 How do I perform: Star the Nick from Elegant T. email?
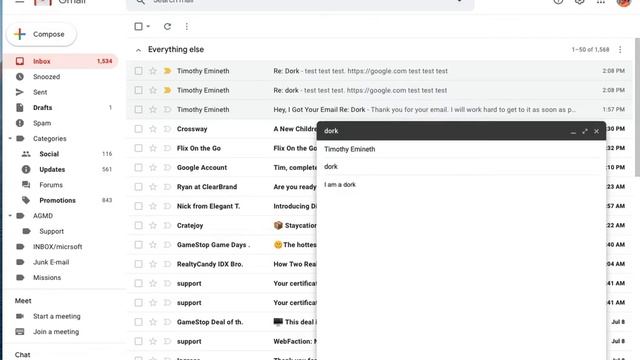click(x=153, y=206)
